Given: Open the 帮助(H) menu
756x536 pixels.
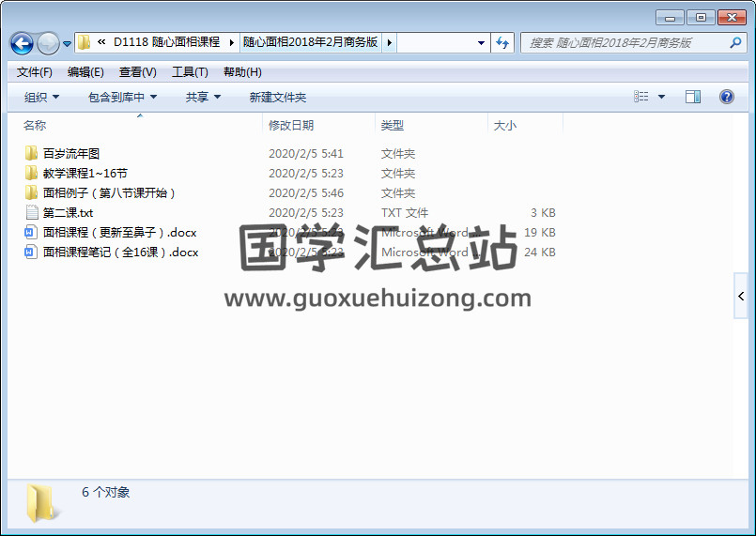Looking at the screenshot, I should pos(242,72).
